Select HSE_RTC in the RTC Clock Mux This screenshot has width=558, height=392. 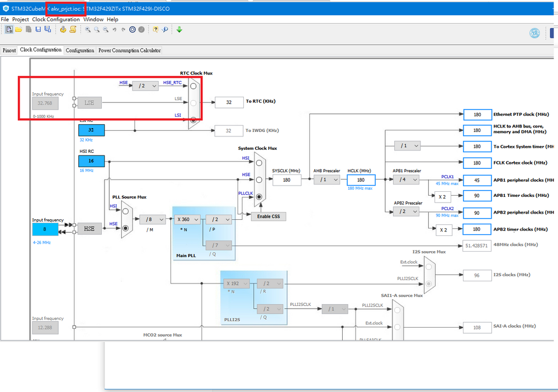click(x=193, y=86)
